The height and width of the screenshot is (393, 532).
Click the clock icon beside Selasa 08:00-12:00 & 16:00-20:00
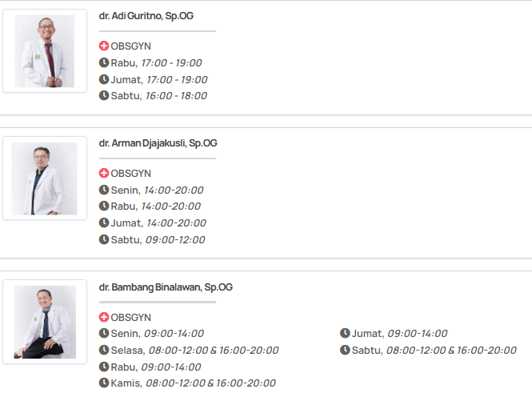click(104, 350)
